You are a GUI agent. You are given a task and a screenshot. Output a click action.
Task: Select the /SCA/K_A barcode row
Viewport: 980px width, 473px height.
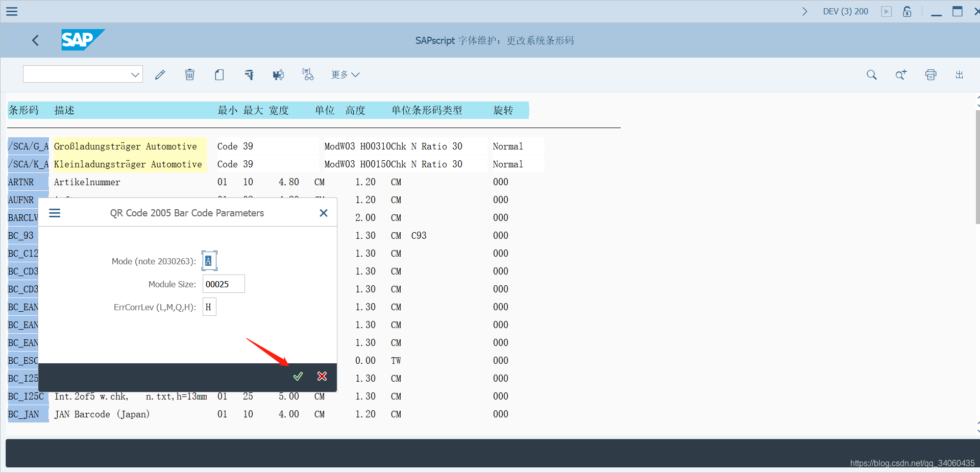(x=28, y=164)
